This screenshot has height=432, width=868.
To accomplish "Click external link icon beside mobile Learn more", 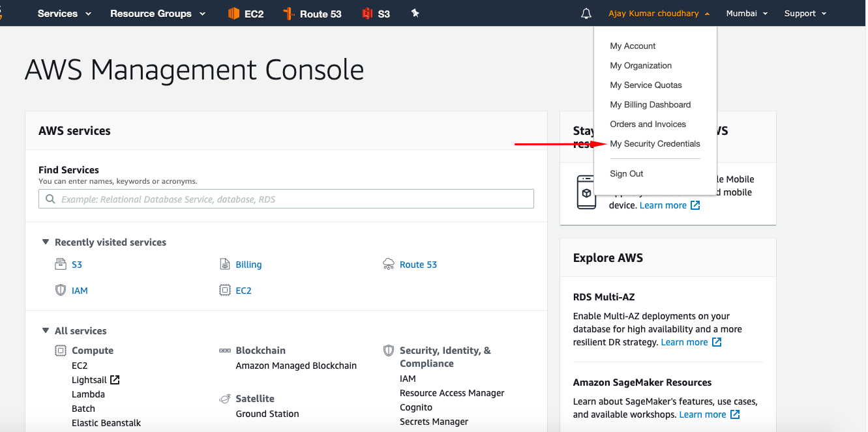I will coord(695,205).
